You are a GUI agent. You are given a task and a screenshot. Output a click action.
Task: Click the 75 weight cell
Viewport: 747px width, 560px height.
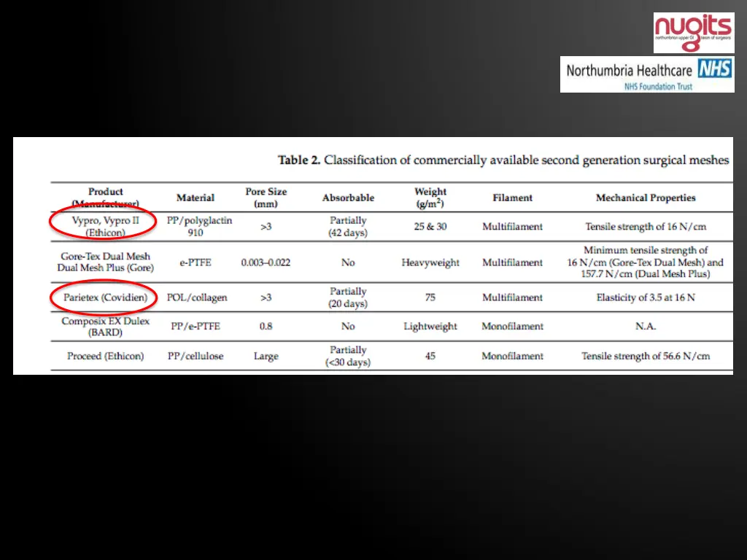[430, 297]
